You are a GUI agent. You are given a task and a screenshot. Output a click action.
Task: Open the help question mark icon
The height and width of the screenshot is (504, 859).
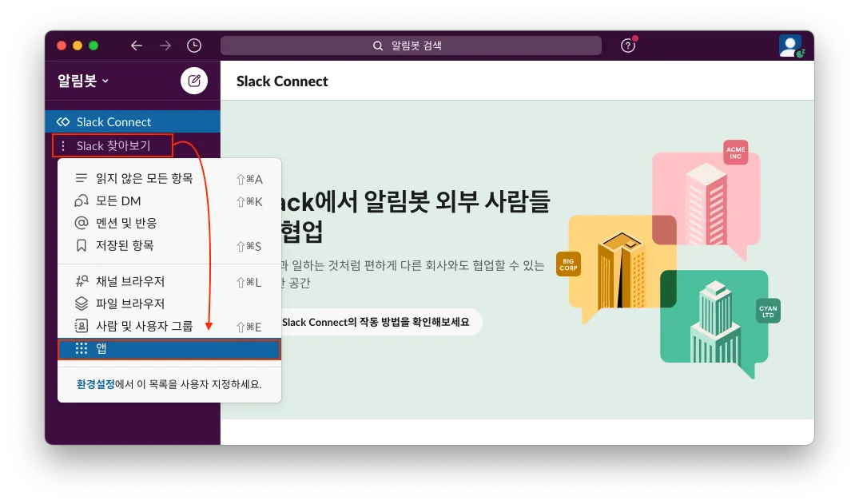tap(628, 46)
